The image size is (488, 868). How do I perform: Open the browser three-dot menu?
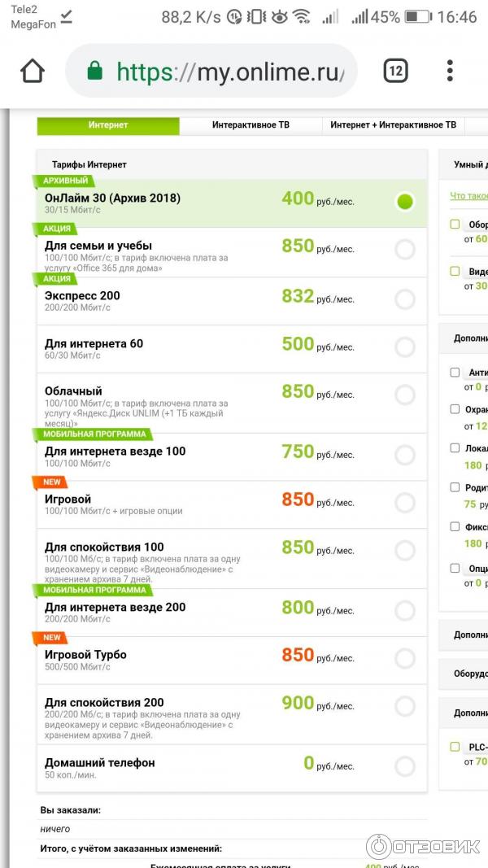pos(450,72)
